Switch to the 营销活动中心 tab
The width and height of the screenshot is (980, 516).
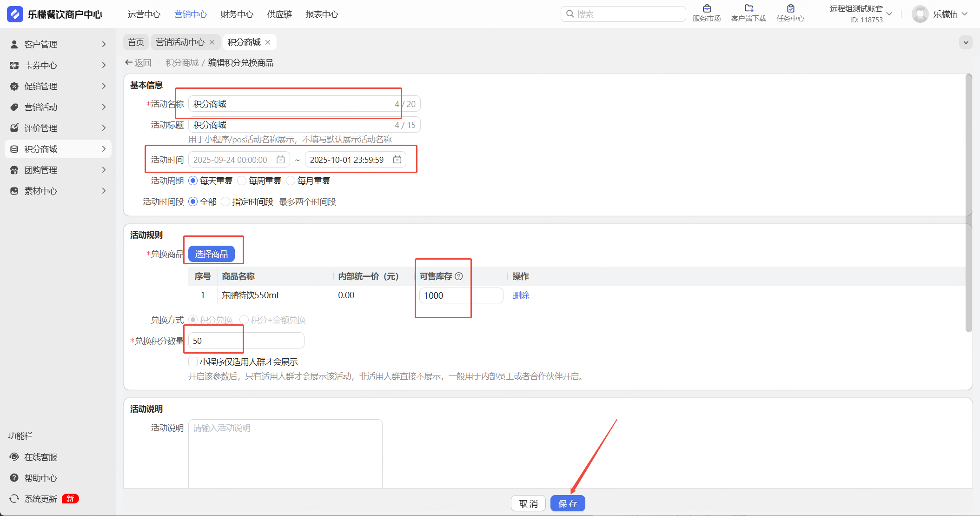pyautogui.click(x=180, y=42)
